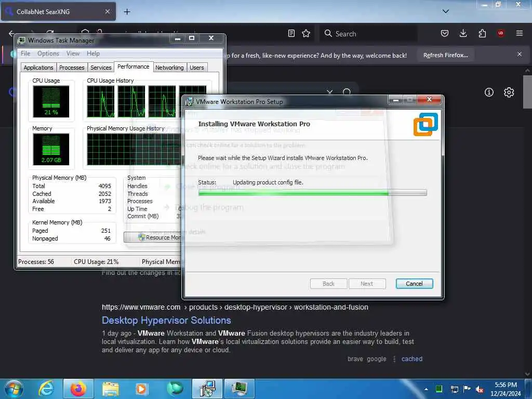This screenshot has height=399, width=532.
Task: Click the Available memory value 1973
Action: tap(105, 201)
